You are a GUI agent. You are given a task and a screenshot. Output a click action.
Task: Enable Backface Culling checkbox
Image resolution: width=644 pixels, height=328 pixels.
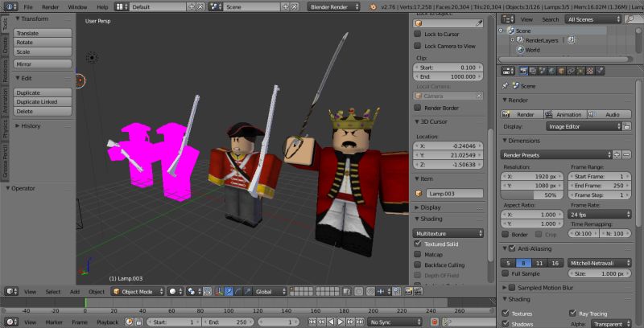(x=417, y=264)
